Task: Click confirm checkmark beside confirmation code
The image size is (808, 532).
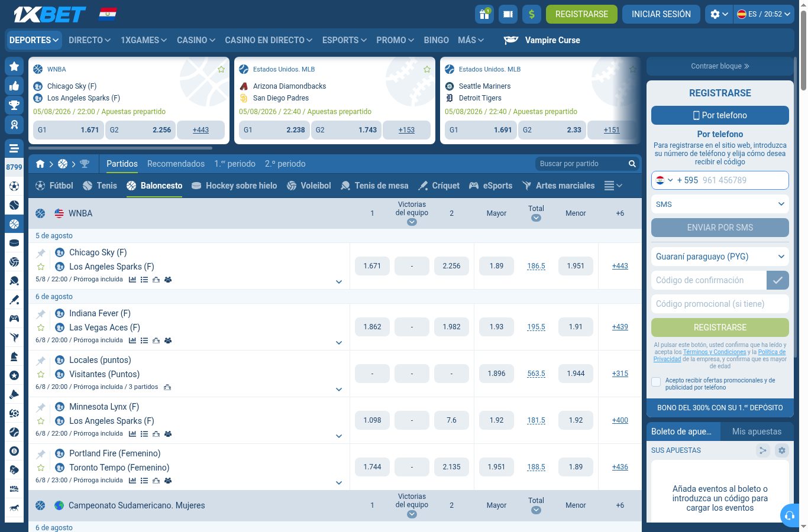Action: click(x=777, y=280)
